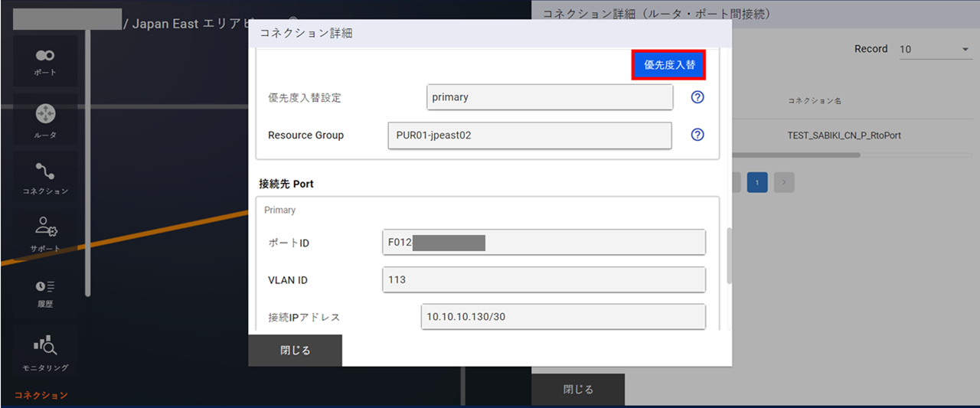
Task: Click the VLAN ID field showing 113
Action: (x=544, y=279)
